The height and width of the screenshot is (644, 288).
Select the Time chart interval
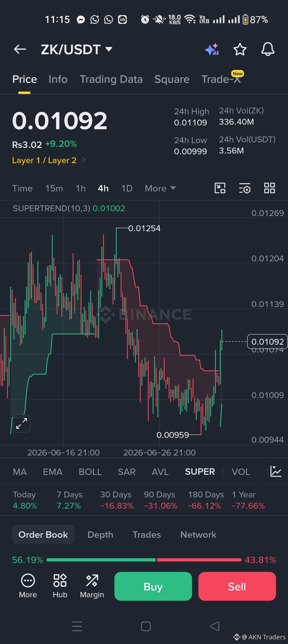pyautogui.click(x=22, y=188)
